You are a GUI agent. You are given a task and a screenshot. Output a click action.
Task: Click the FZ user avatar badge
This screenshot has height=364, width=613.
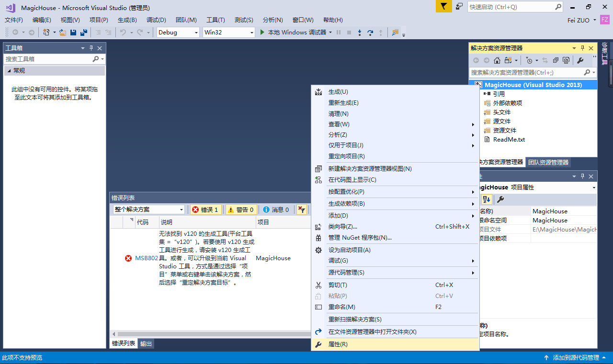pyautogui.click(x=605, y=20)
